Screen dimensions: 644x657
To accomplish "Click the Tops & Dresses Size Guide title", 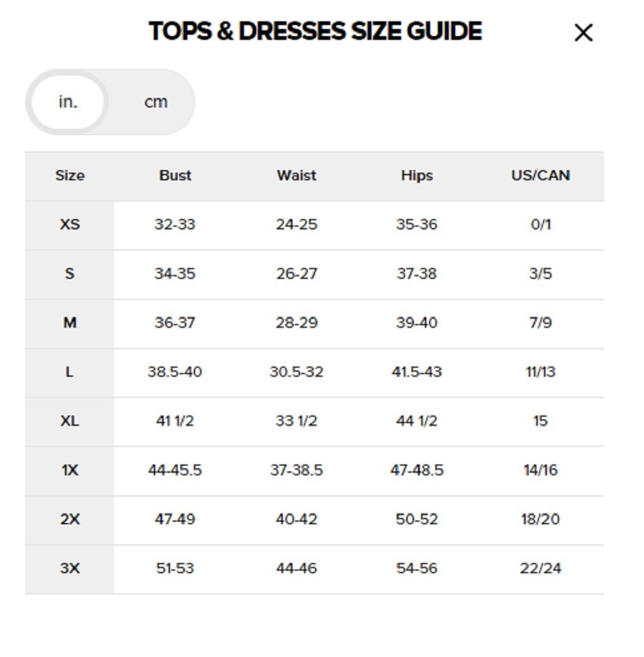I will [x=315, y=32].
